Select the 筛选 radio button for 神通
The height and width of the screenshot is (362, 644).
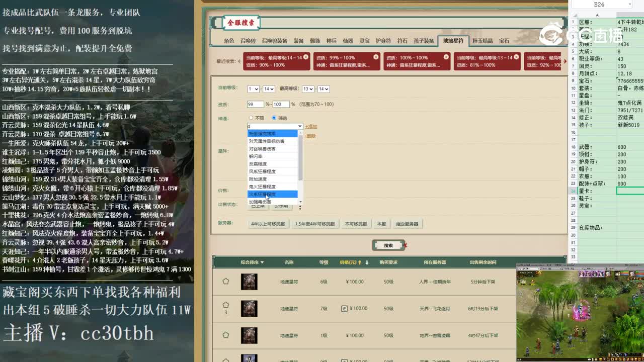(x=274, y=117)
